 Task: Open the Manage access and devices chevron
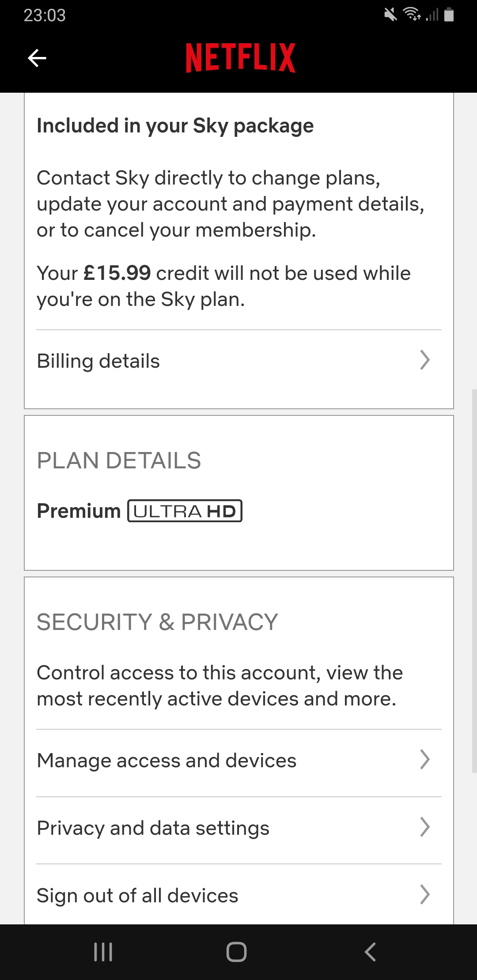pyautogui.click(x=425, y=760)
